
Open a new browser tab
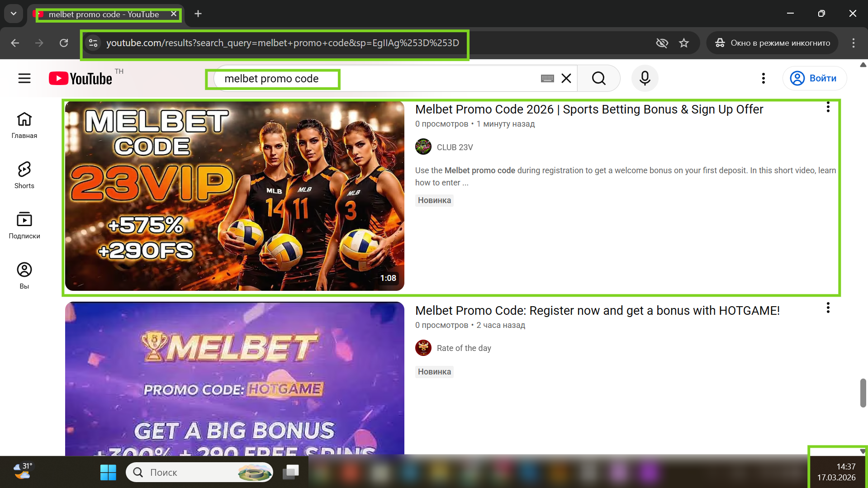click(x=198, y=14)
